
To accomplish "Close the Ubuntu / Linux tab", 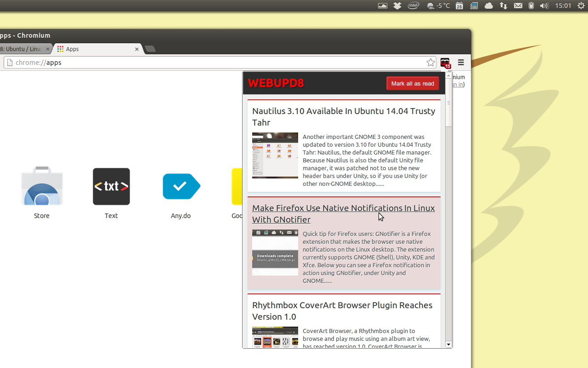I will pos(48,49).
